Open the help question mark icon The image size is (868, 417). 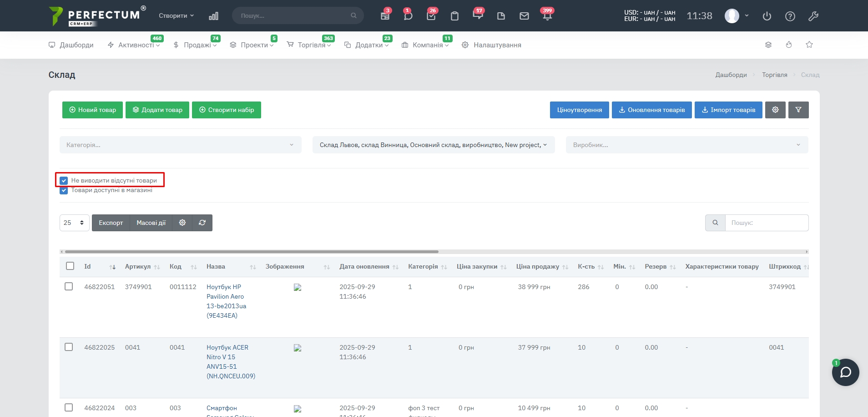click(790, 16)
